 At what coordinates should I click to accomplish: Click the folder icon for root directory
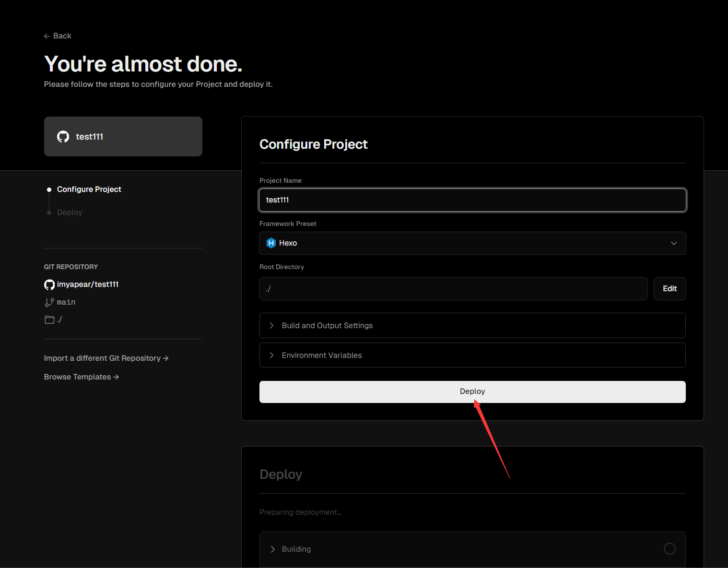pos(49,319)
